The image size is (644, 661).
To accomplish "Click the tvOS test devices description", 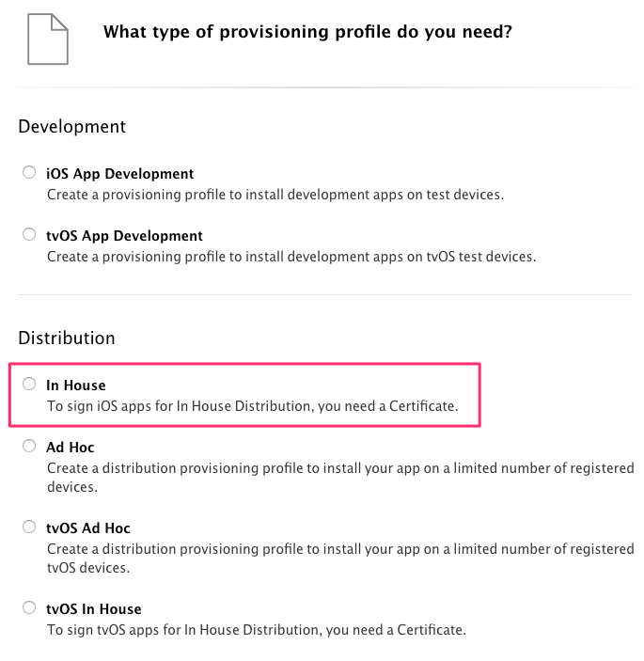I will (291, 257).
